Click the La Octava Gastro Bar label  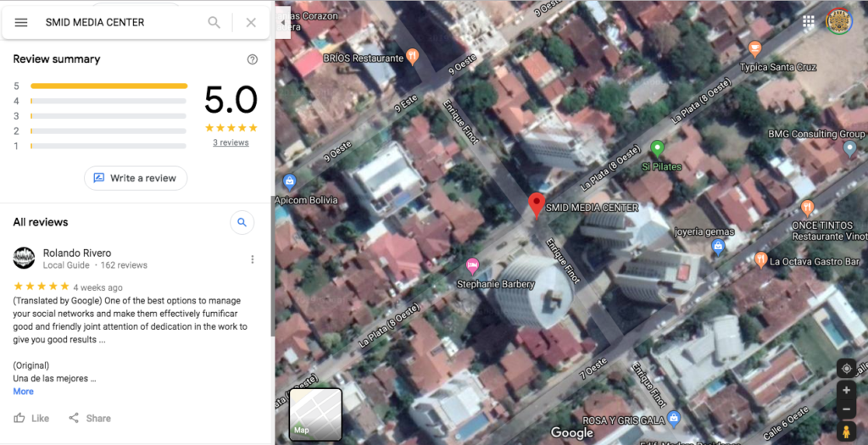click(x=815, y=261)
